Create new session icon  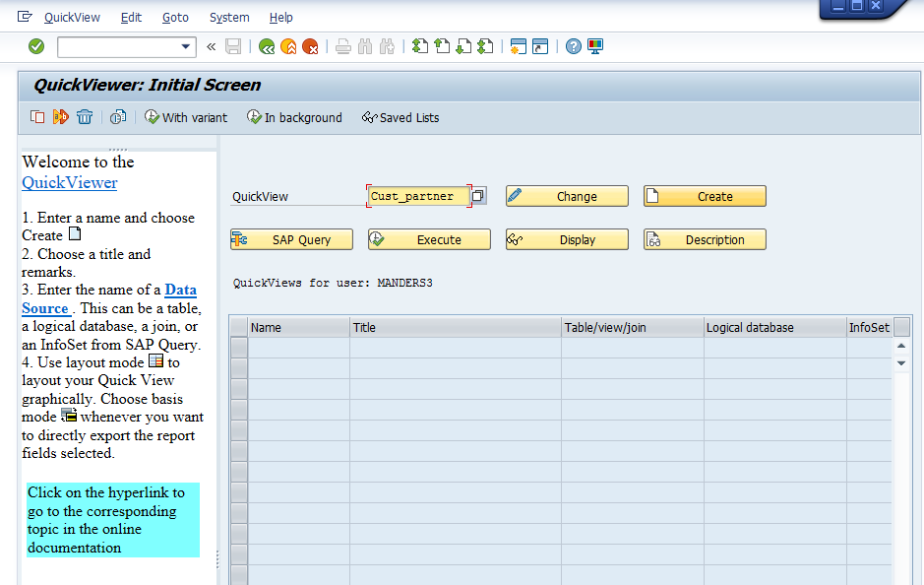pos(518,46)
